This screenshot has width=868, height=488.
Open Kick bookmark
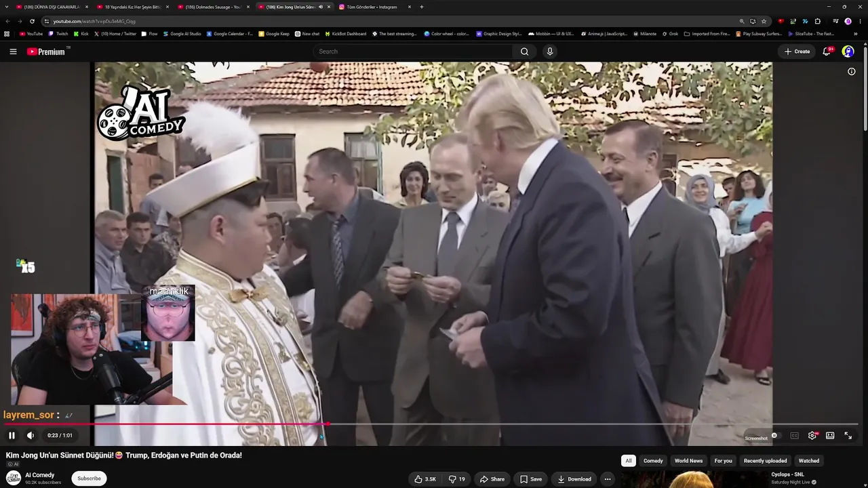pyautogui.click(x=81, y=34)
